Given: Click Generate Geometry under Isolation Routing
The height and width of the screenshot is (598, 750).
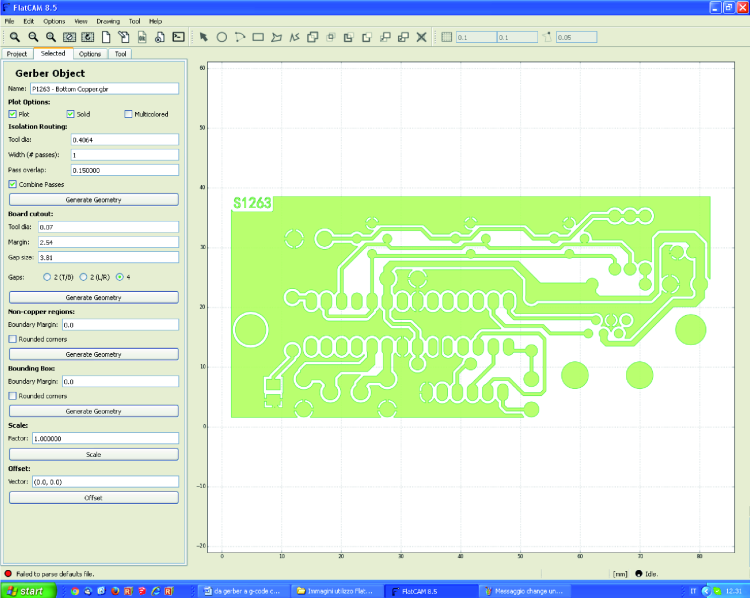Looking at the screenshot, I should (x=94, y=199).
